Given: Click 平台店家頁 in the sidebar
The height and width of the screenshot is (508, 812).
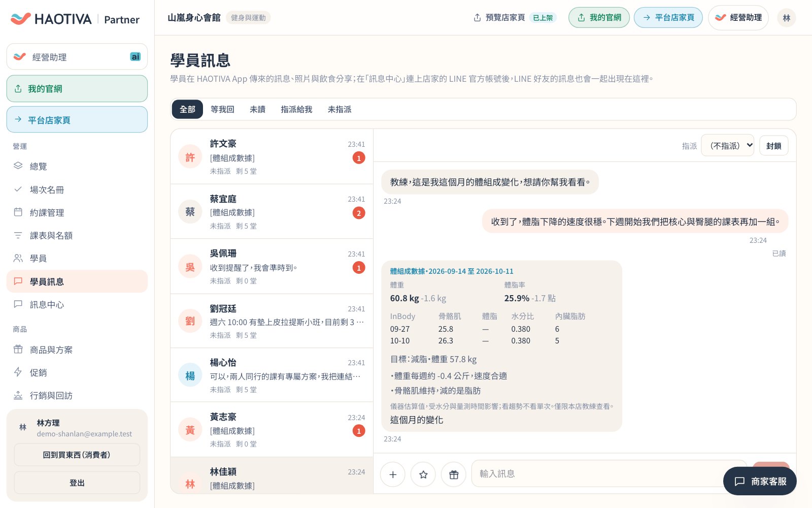Looking at the screenshot, I should coord(77,120).
